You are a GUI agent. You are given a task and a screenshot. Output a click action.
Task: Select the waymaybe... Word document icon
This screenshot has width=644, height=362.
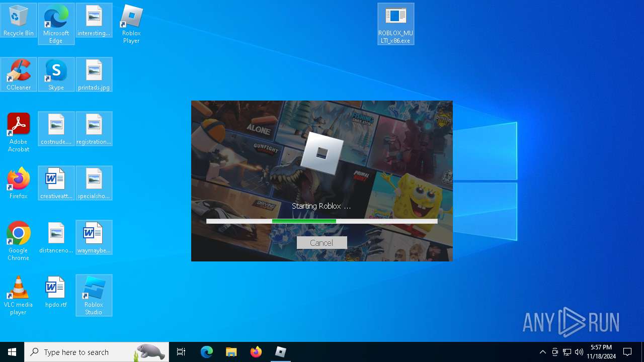tap(94, 238)
